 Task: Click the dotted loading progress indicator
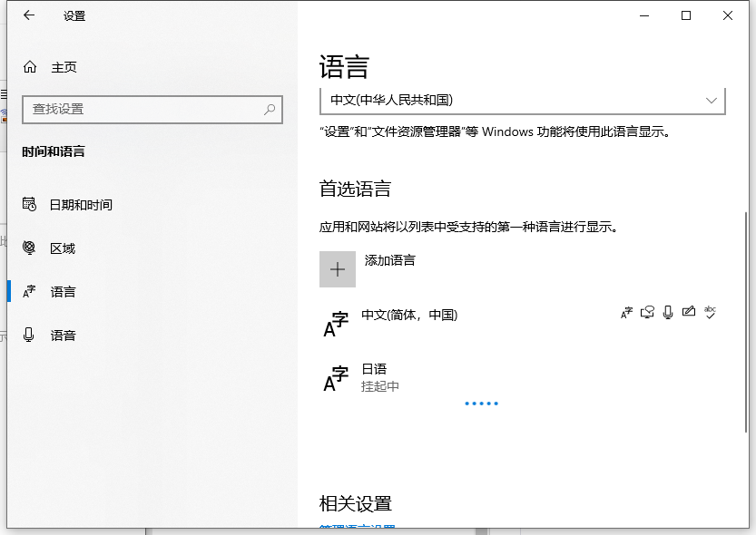(481, 404)
